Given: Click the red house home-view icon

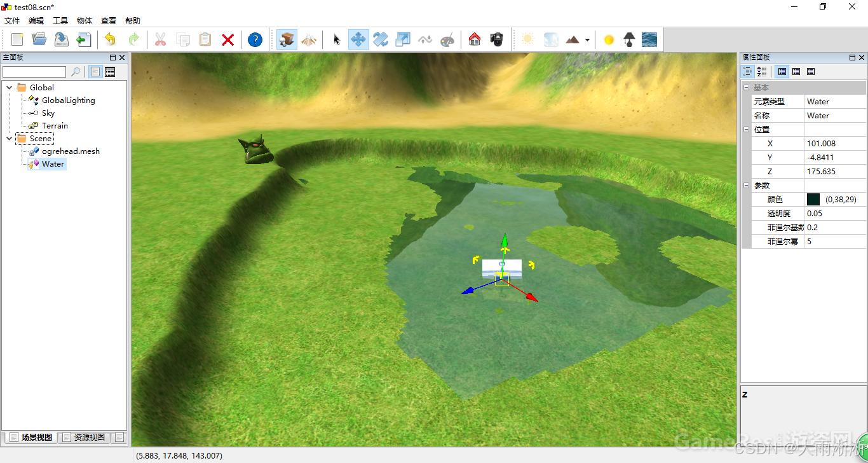Looking at the screenshot, I should (x=474, y=39).
